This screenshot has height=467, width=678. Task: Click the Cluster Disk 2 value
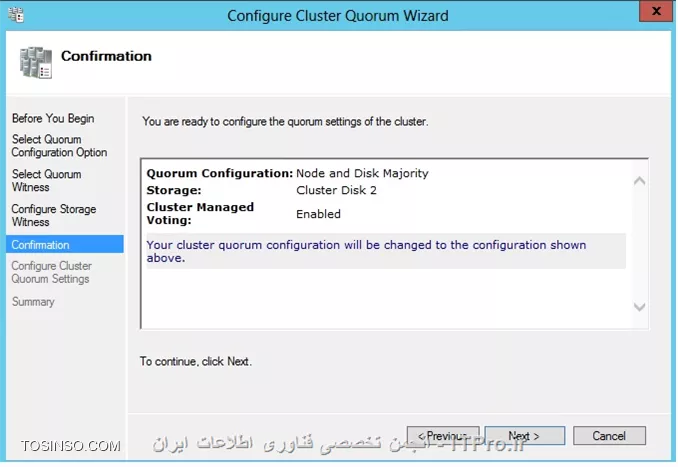336,190
